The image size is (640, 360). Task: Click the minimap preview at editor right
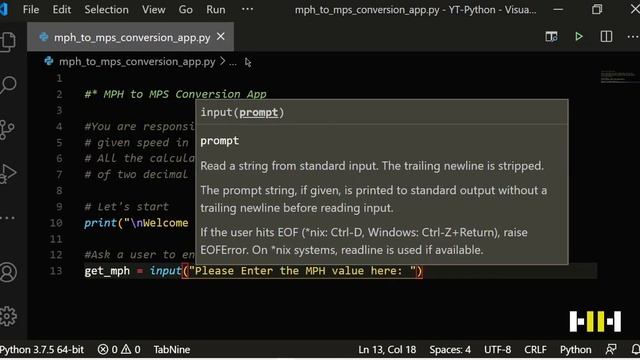point(618,76)
